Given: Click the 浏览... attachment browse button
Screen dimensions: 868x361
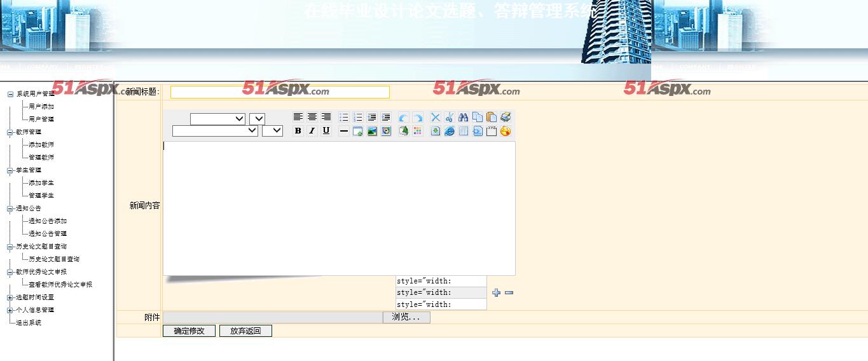Looking at the screenshot, I should point(406,317).
